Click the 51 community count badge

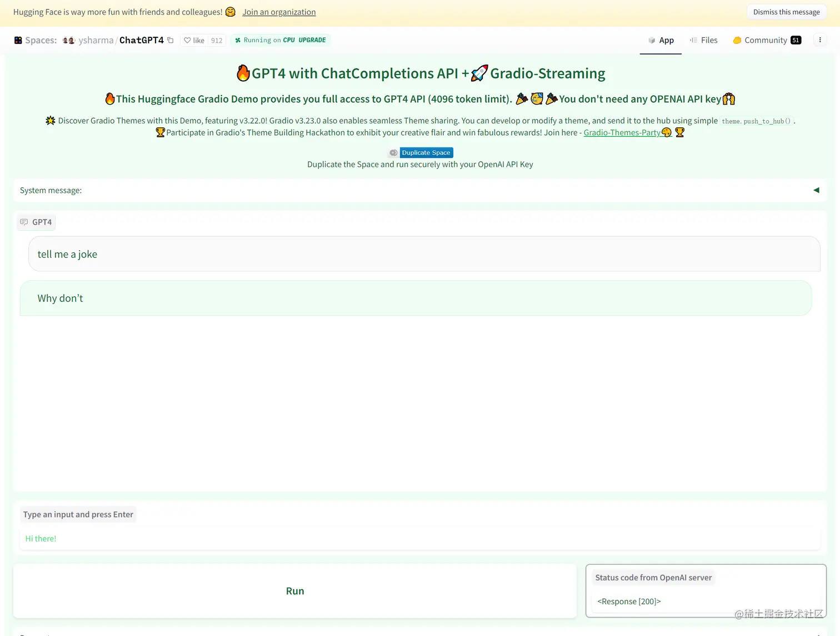pyautogui.click(x=796, y=40)
